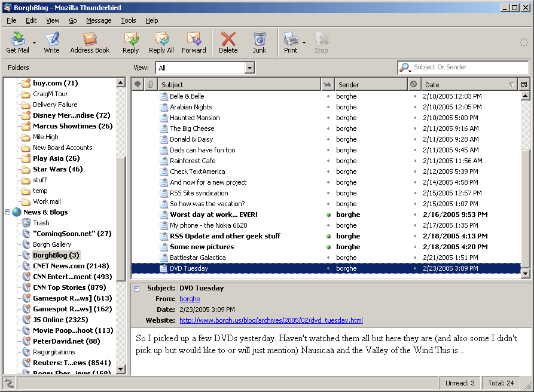Select the Star Wars folder
The width and height of the screenshot is (534, 392).
[x=57, y=169]
